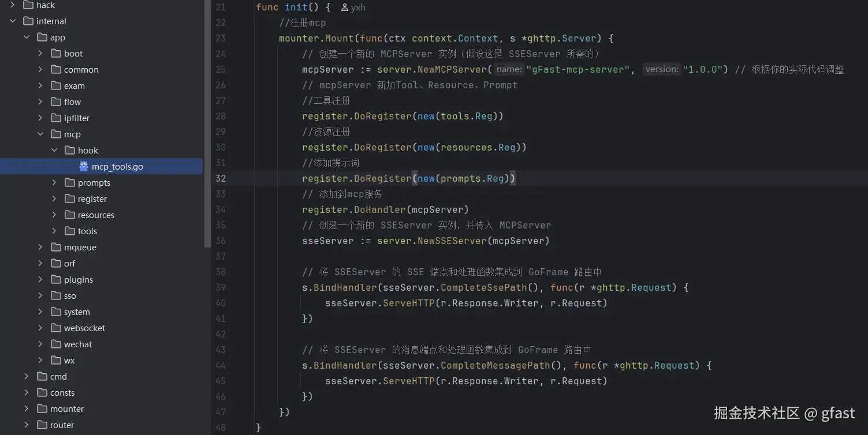Click resources.Reg on line 30
868x435 pixels.
coord(478,147)
